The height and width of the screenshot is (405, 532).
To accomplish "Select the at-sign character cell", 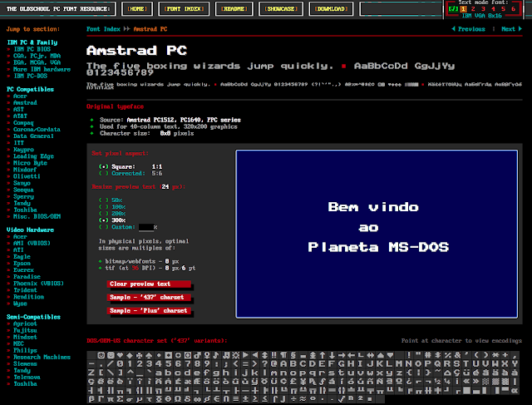I will pos(275,364).
